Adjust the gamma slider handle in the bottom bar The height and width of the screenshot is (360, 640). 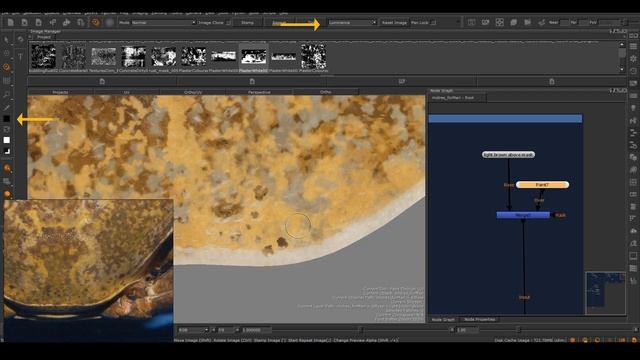tap(518, 330)
